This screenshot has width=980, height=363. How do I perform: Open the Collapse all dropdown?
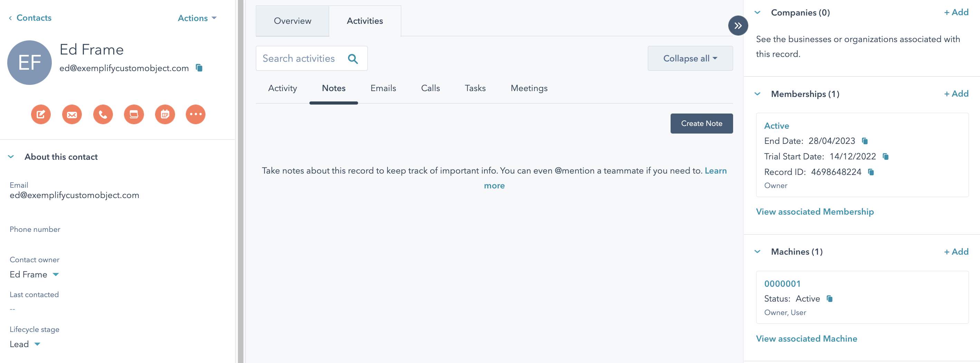690,59
